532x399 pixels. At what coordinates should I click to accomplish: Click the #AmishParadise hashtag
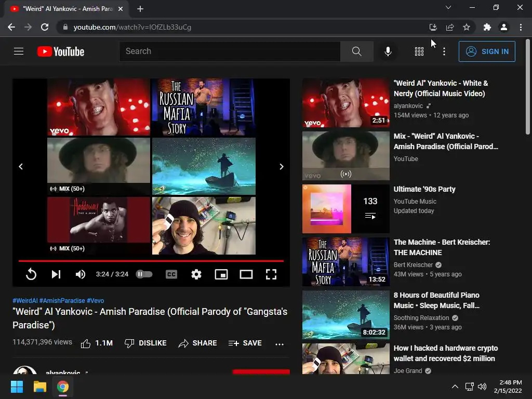coord(62,301)
